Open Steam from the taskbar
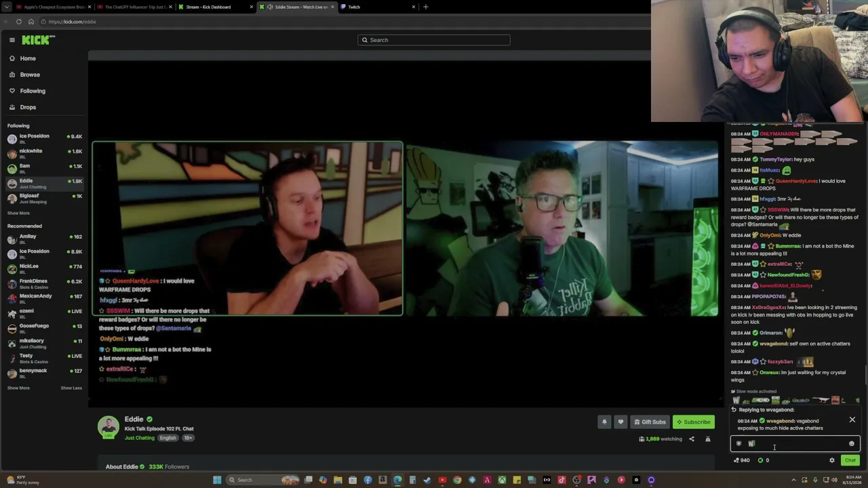Screen dimensions: 868x488 [x=427, y=480]
